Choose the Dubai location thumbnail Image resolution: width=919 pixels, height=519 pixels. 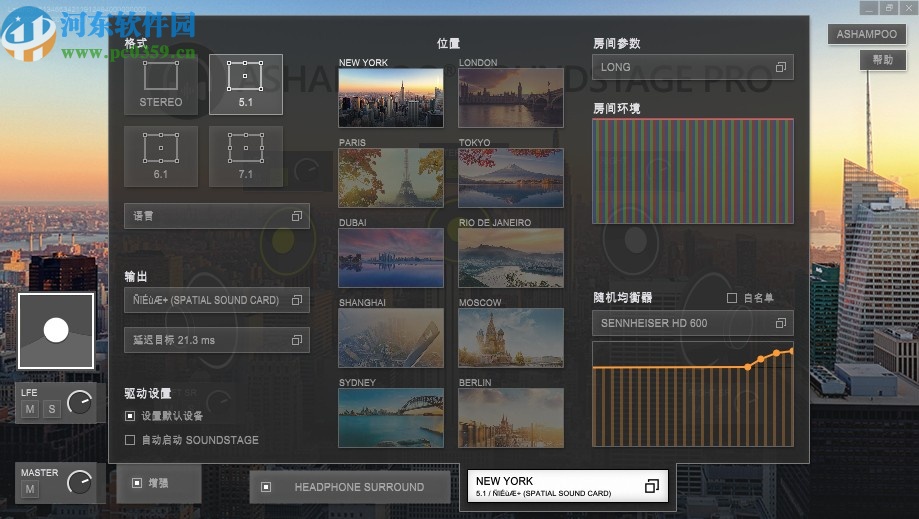pos(391,258)
